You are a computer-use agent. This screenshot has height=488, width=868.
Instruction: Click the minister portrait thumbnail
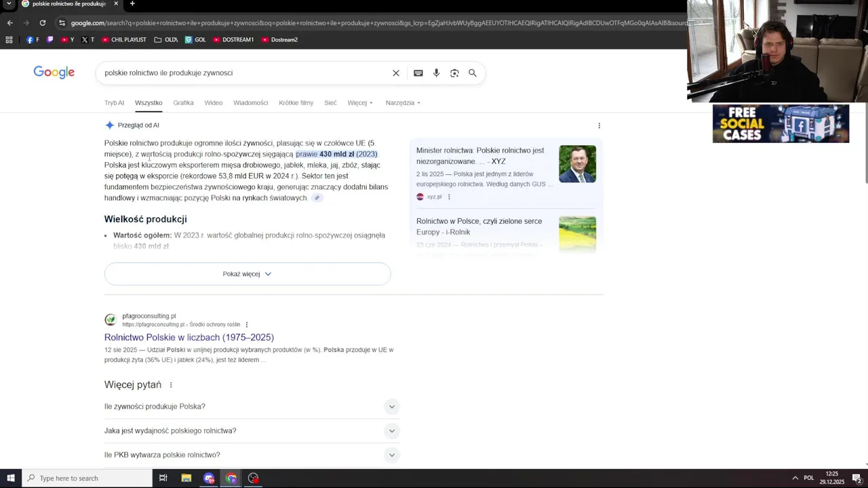pos(577,164)
